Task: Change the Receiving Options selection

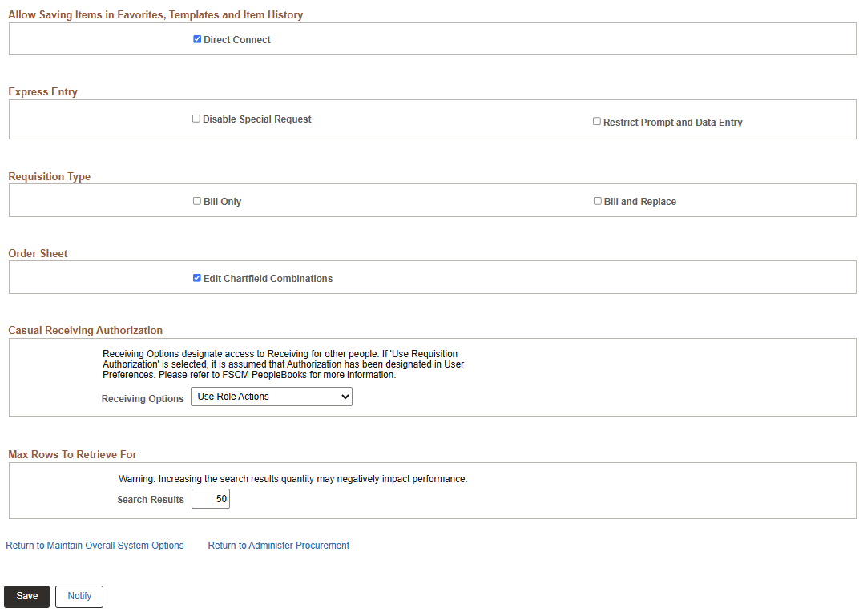Action: click(271, 396)
